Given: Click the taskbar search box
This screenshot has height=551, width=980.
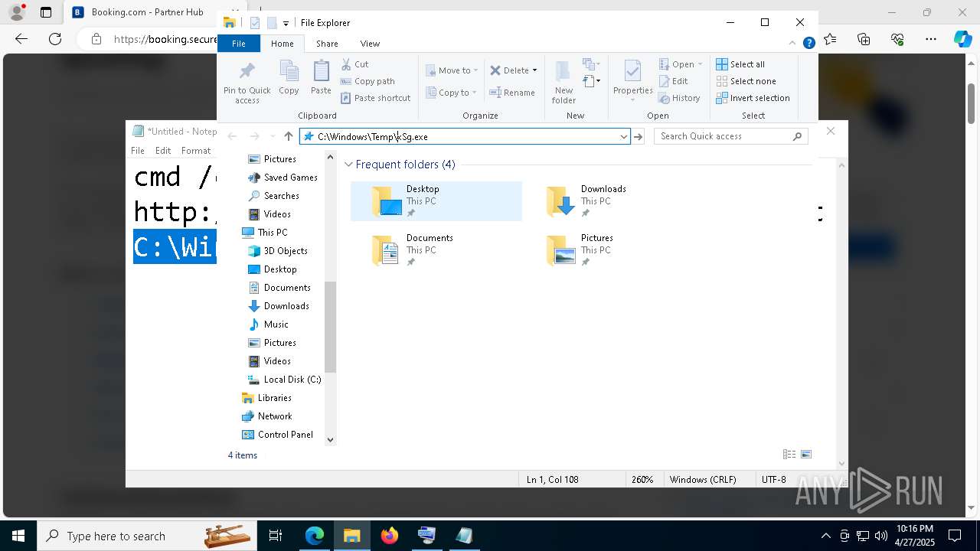Looking at the screenshot, I should tap(147, 536).
